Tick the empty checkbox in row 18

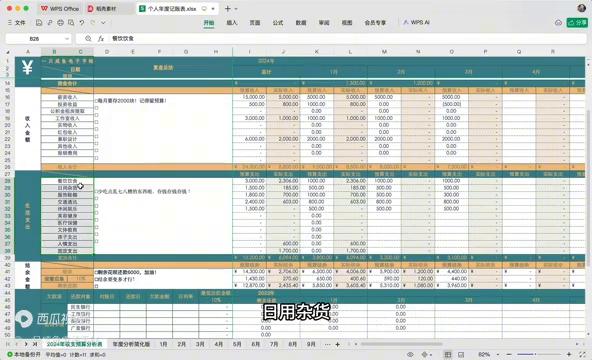coord(96,108)
